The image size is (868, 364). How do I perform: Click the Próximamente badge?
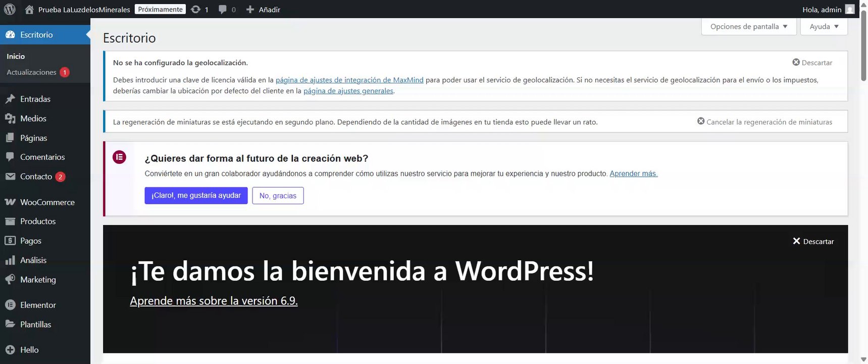[160, 9]
